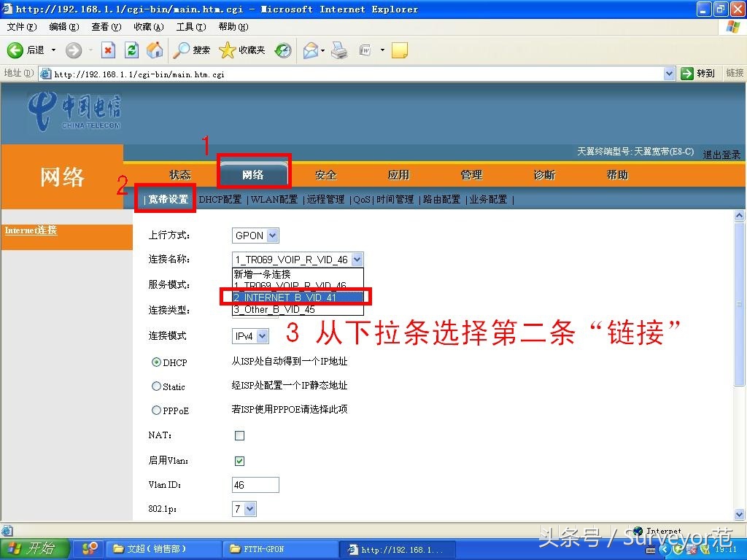The image size is (747, 560).
Task: Click the Back (后退) navigation icon
Action: (16, 50)
